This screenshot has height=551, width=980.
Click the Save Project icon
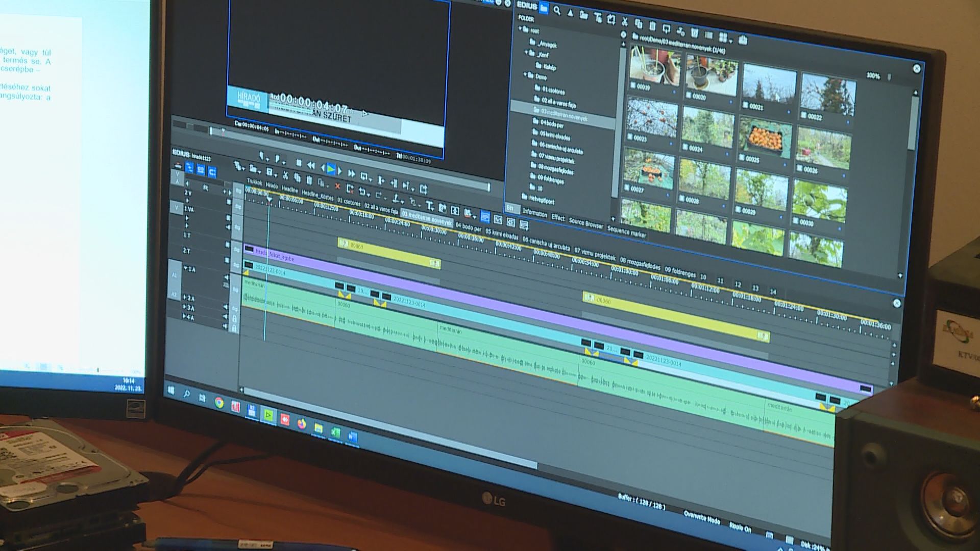point(269,172)
